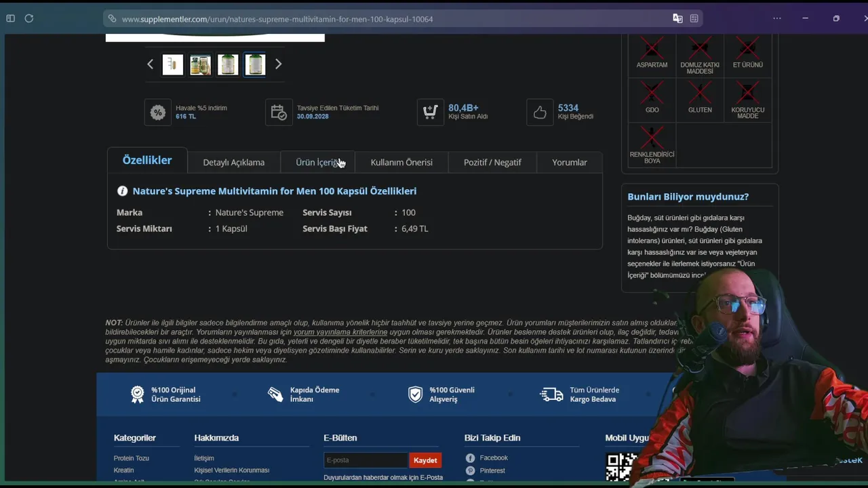Select the fourth highlighted product thumbnail
868x488 pixels.
click(255, 65)
